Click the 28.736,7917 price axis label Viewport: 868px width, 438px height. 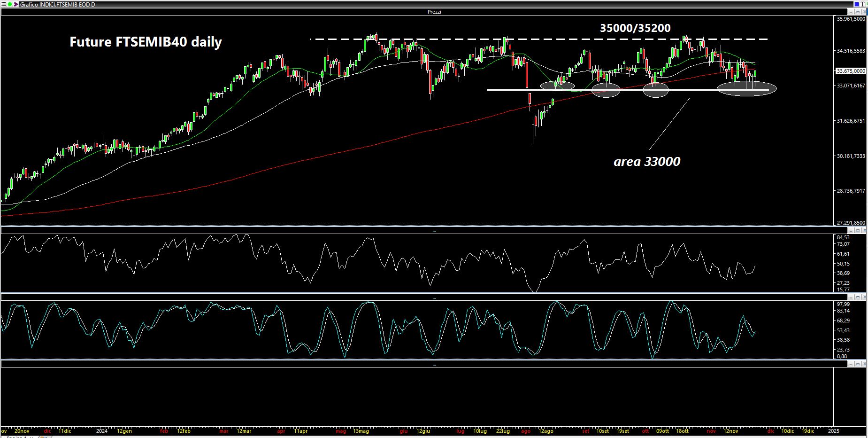click(851, 191)
